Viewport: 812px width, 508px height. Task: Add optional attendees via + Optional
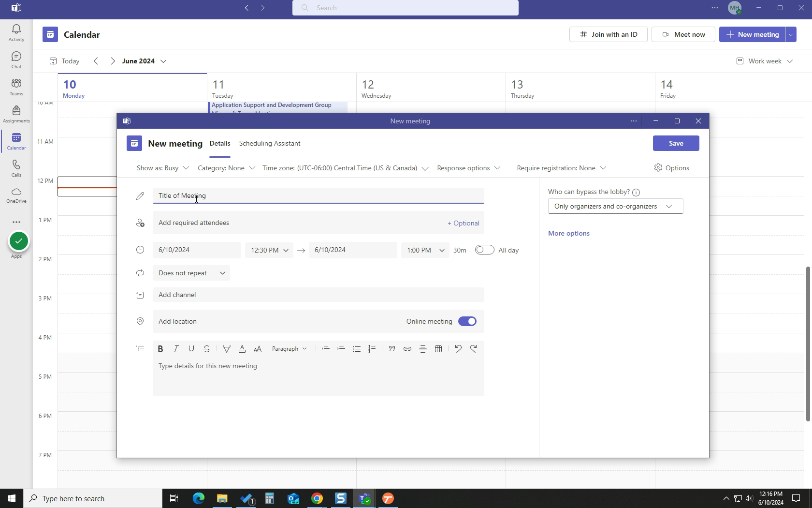(463, 223)
